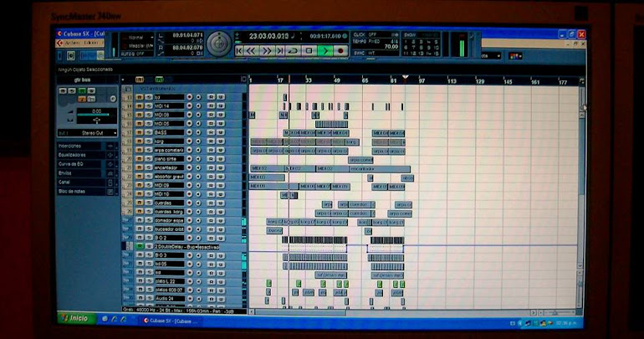Jump to marker 7 in transport

click(x=413, y=48)
